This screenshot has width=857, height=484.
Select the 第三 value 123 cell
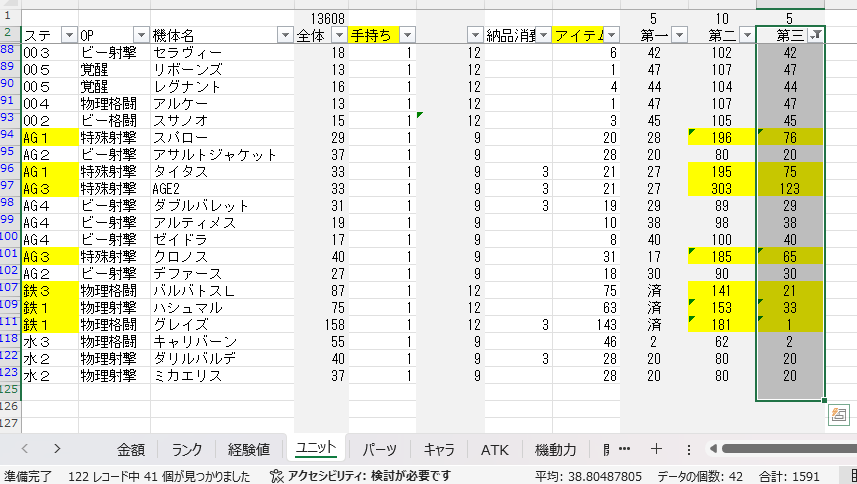coord(790,188)
